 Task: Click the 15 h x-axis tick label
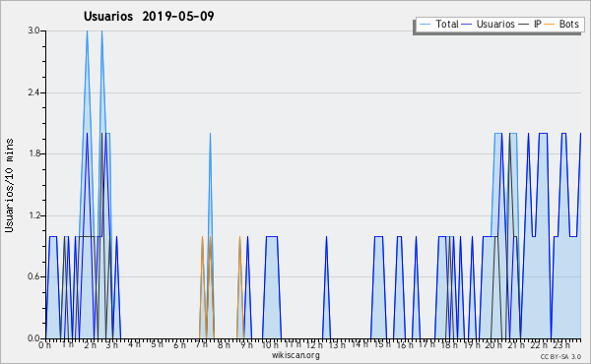382,344
